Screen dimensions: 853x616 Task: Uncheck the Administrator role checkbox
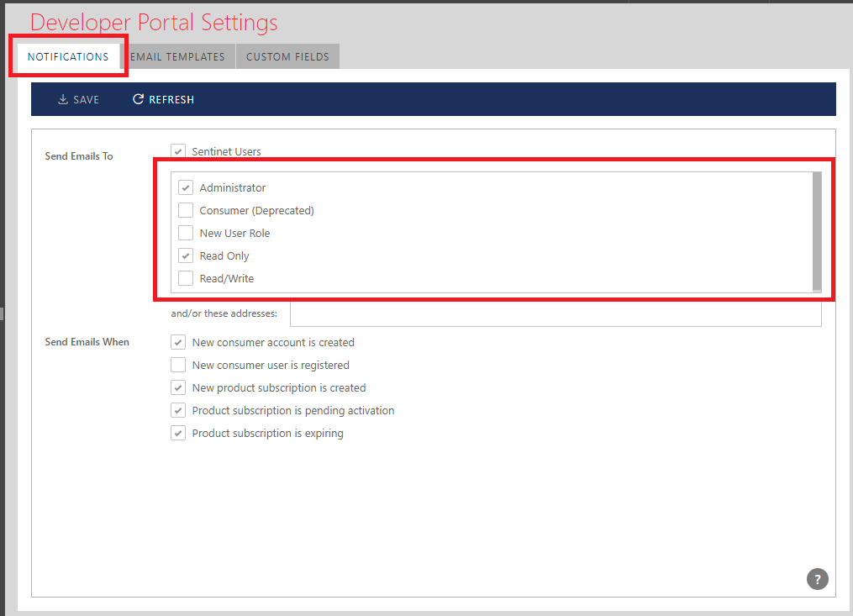186,188
